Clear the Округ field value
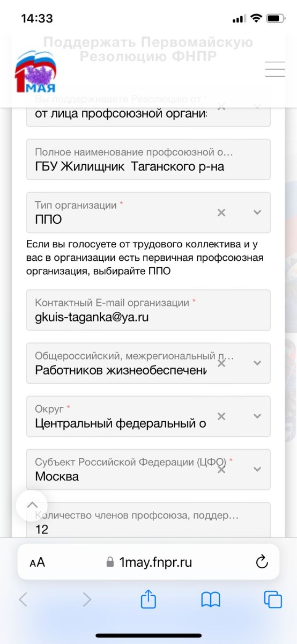The image size is (297, 644). (221, 416)
